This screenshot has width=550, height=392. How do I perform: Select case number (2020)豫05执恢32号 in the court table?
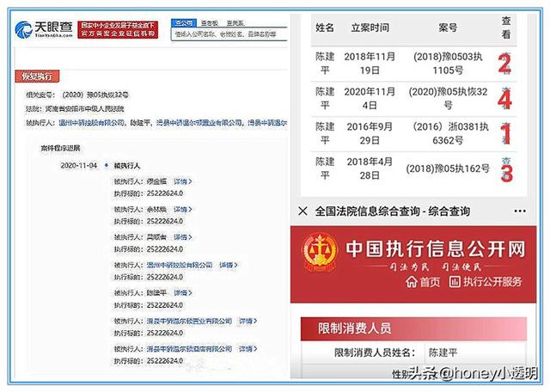point(448,98)
